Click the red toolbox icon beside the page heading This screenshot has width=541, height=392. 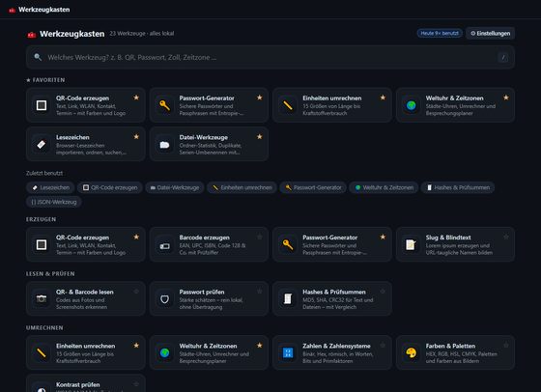click(32, 35)
